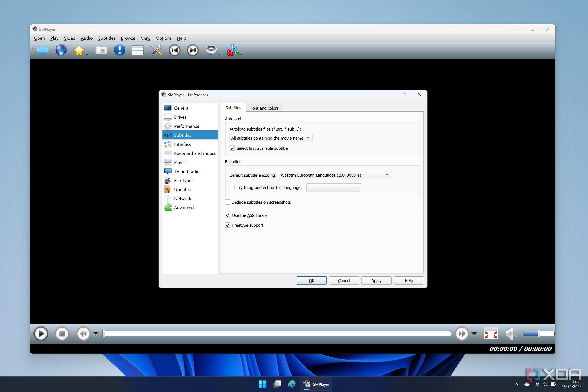Click the Cancel button

(x=344, y=280)
